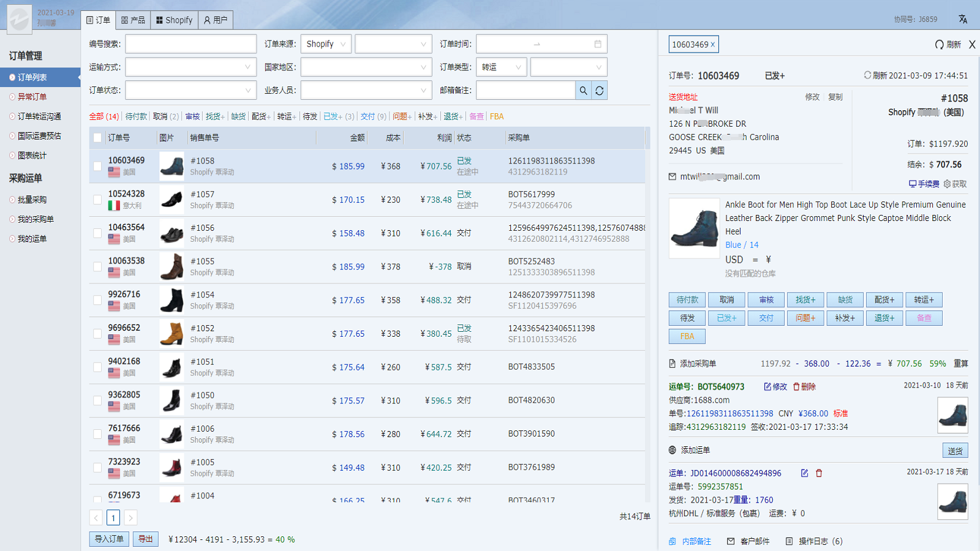Click the FBA status button in detail panel

687,336
